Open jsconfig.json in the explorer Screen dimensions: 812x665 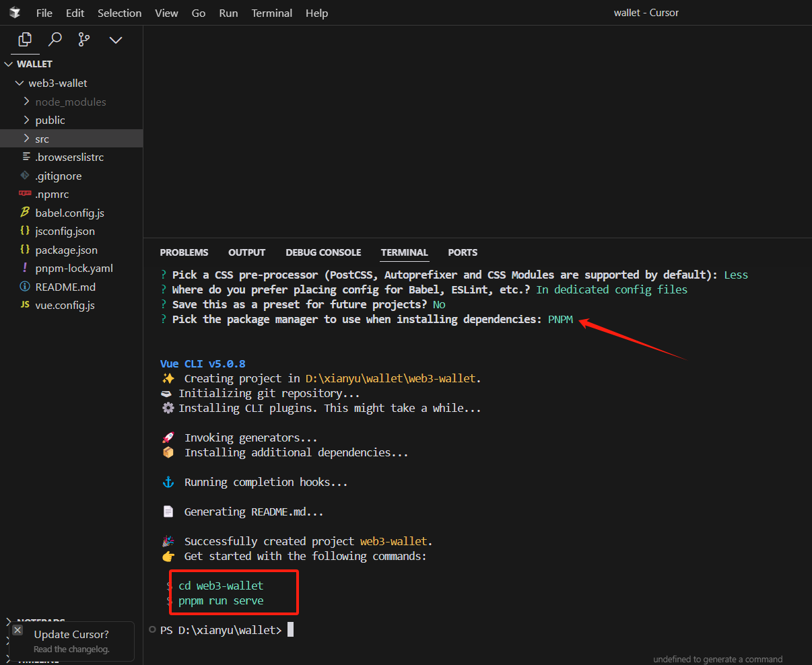[71, 231]
